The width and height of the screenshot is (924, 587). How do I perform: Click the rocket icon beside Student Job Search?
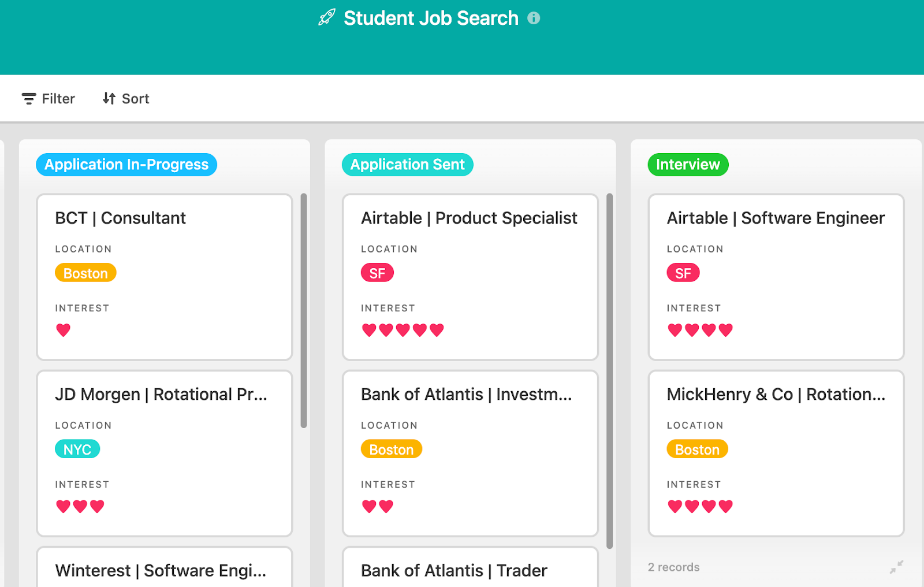click(x=327, y=17)
